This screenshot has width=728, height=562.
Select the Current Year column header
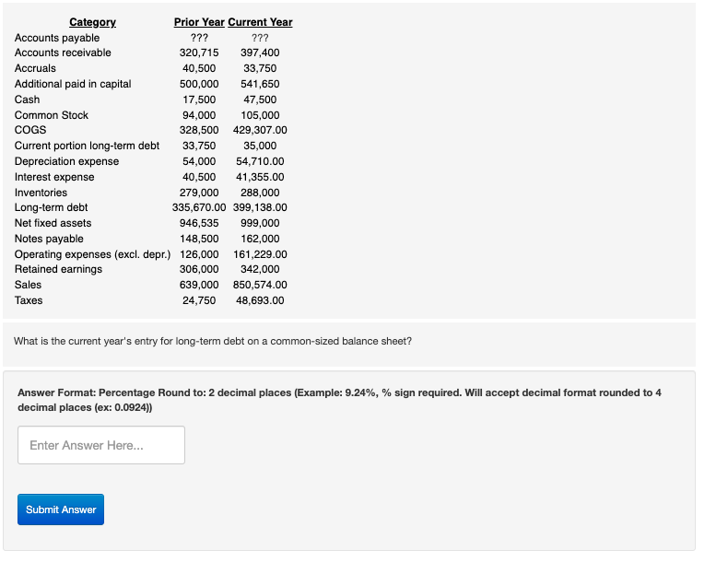click(260, 22)
